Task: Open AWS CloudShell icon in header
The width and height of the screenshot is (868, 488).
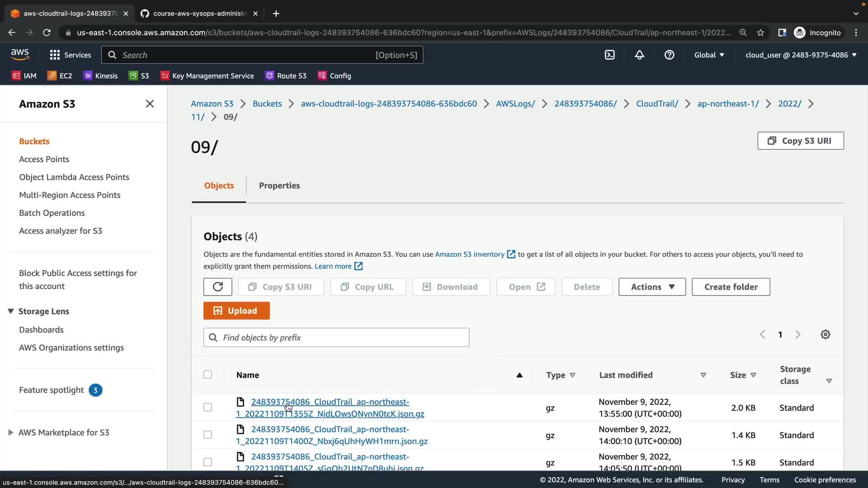Action: click(609, 55)
